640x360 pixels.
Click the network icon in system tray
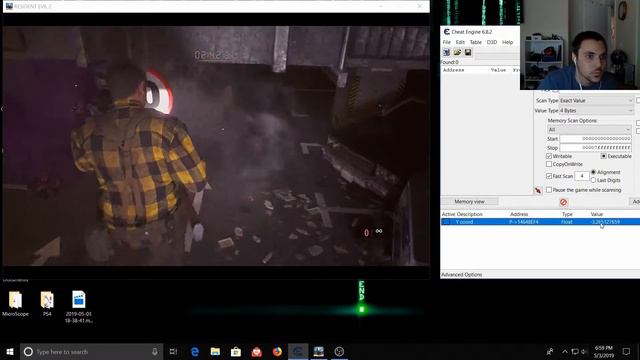pyautogui.click(x=575, y=351)
